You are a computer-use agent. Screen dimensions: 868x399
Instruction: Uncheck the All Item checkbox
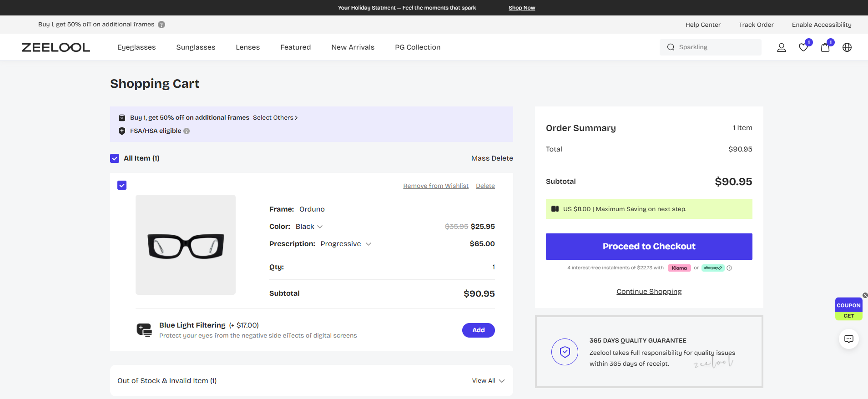click(x=115, y=158)
